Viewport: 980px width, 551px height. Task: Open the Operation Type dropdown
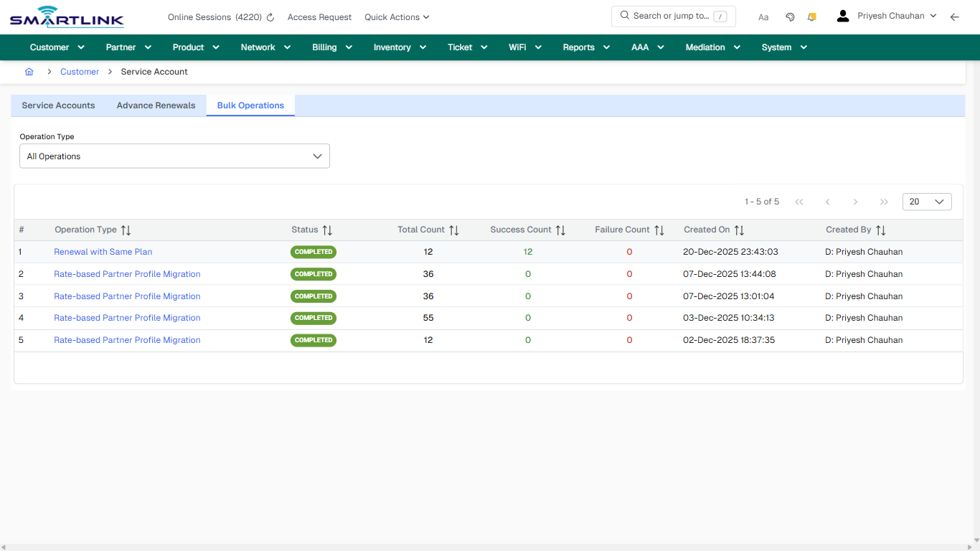(x=174, y=156)
